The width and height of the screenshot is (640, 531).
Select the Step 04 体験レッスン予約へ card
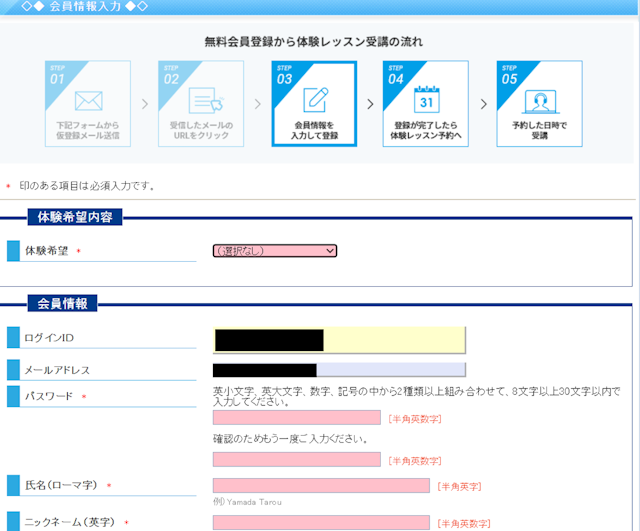(425, 104)
